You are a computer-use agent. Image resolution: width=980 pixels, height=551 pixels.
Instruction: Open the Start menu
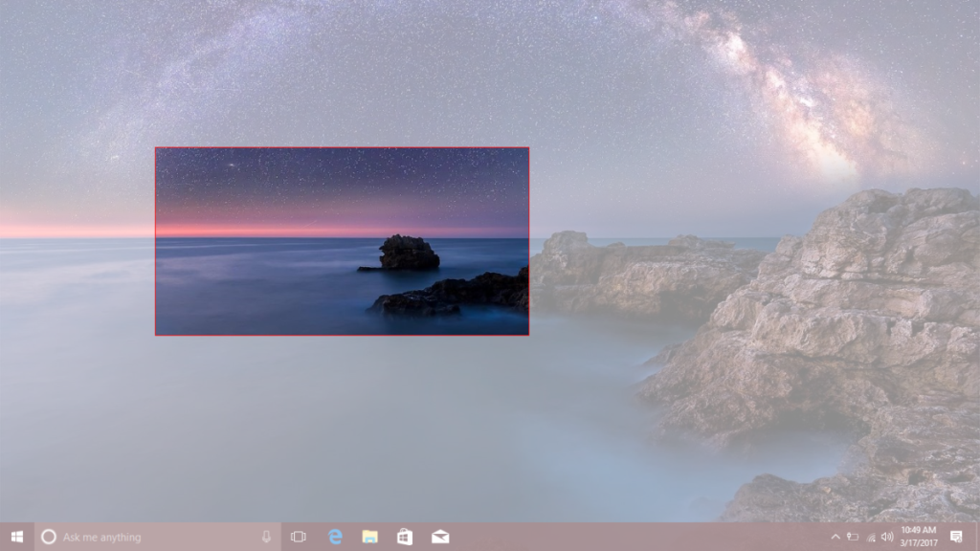tap(15, 537)
